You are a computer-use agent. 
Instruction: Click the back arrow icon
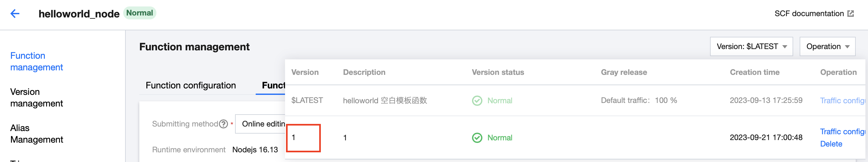click(15, 14)
